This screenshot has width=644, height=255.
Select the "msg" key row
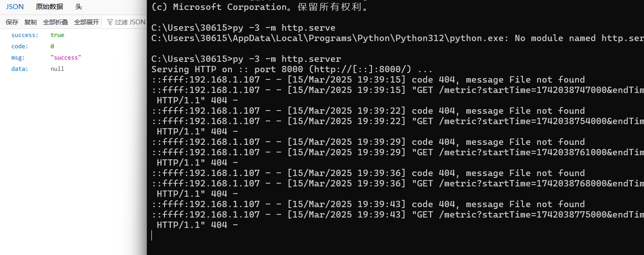click(18, 58)
